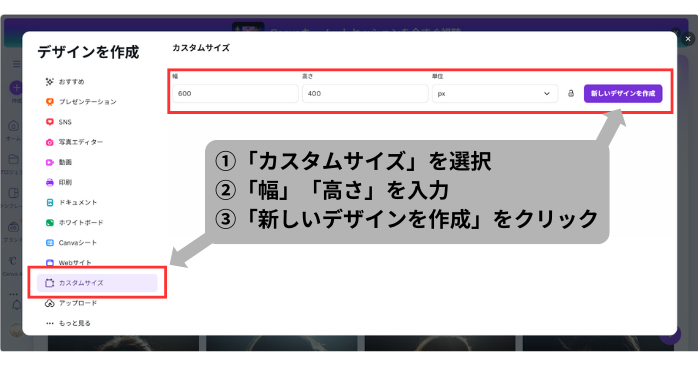Select SNS category
This screenshot has height=365, width=698.
pos(97,122)
